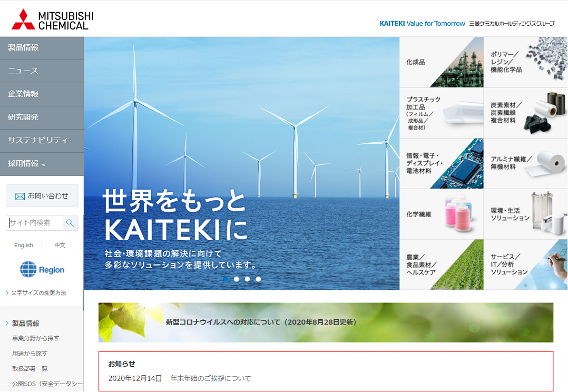Open the 採用情報 menu item
Viewport: 568px width, 392px height.
click(x=42, y=164)
